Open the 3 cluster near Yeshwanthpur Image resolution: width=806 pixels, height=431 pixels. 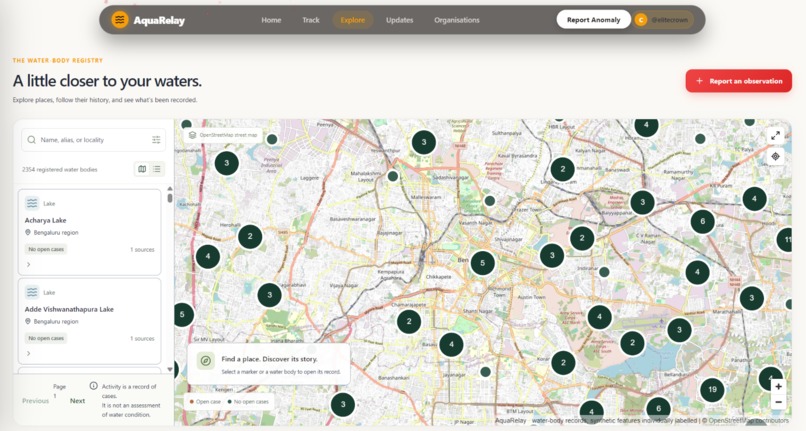point(424,142)
